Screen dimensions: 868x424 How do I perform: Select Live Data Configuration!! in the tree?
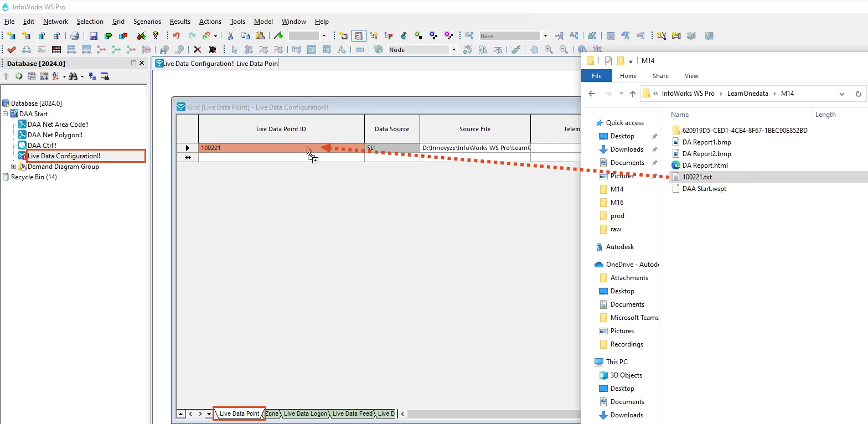[x=64, y=156]
